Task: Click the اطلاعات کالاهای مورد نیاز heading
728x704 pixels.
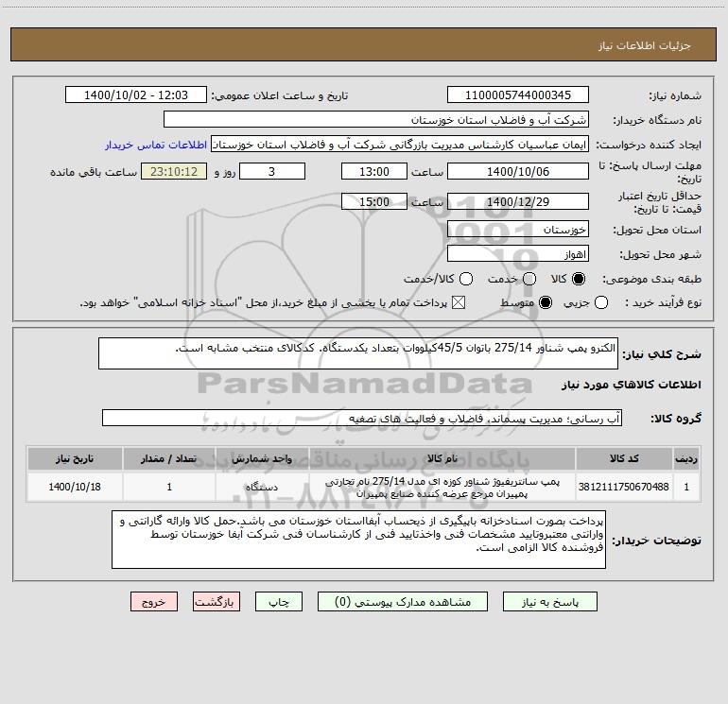Action: coord(631,385)
